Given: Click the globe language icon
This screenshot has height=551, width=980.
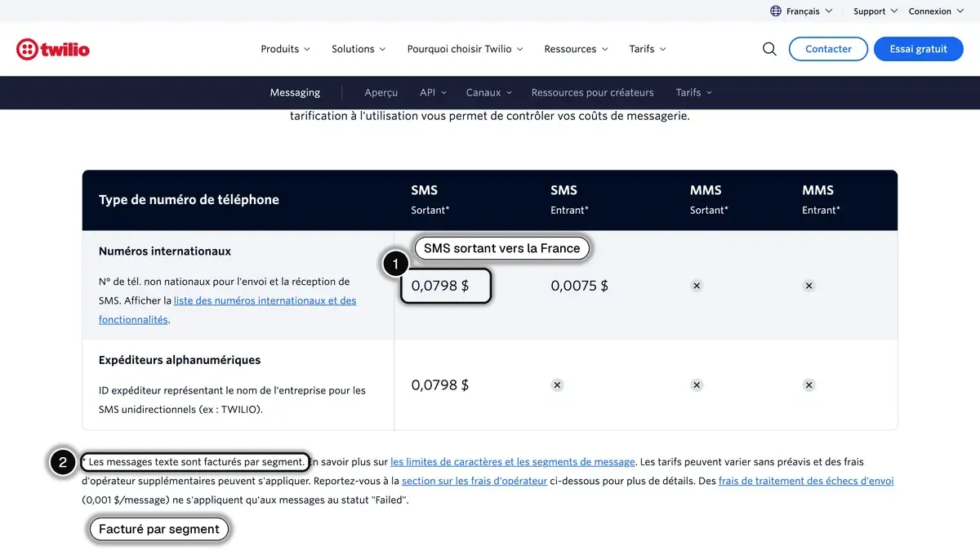Looking at the screenshot, I should coord(776,11).
